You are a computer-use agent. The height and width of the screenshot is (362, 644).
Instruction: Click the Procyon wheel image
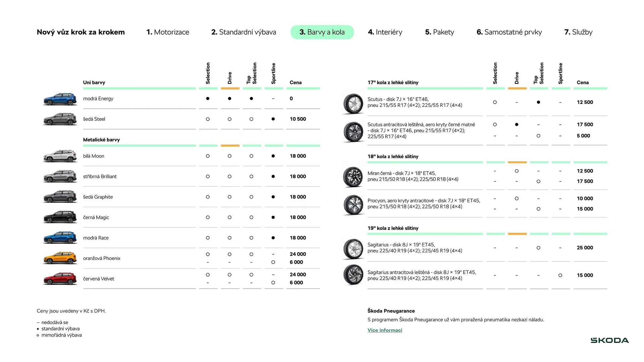[x=353, y=204]
